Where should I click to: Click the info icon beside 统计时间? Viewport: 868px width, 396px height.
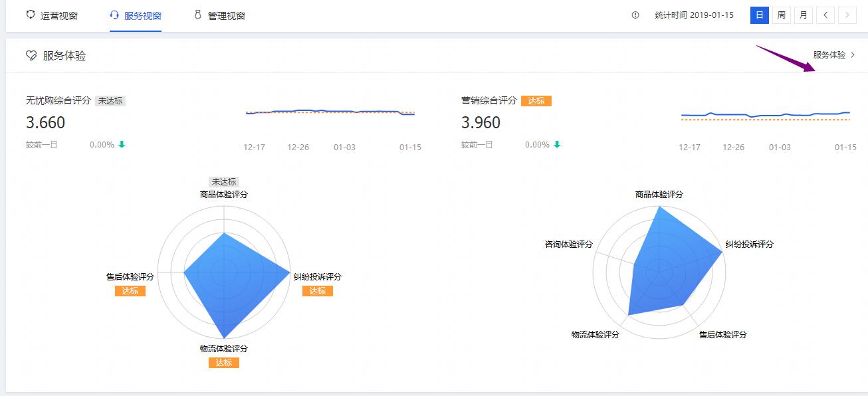(x=635, y=15)
